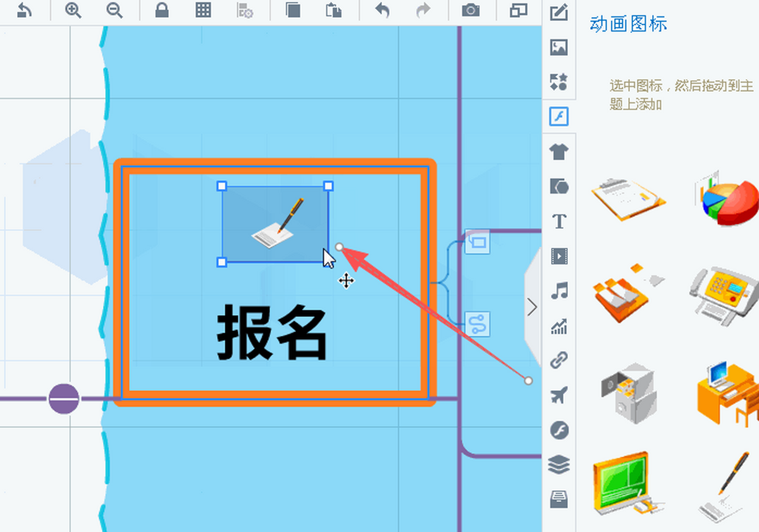Viewport: 759px width, 532px height.
Task: Click the 报名 topic text
Action: coord(272,333)
